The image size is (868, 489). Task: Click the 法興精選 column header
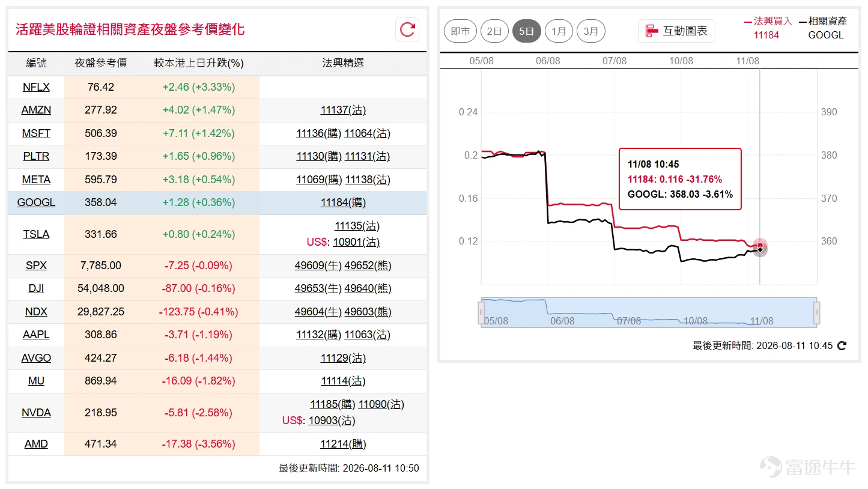click(343, 63)
